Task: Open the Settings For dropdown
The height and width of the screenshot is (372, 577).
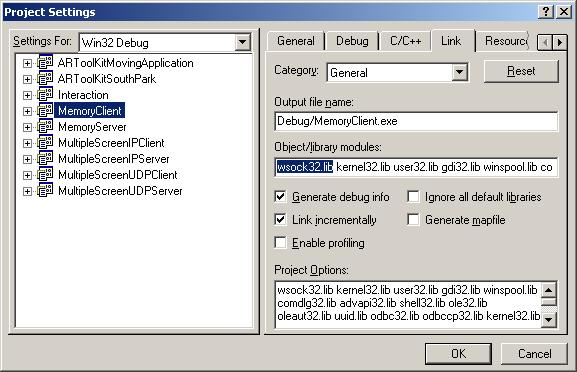Action: click(x=243, y=42)
